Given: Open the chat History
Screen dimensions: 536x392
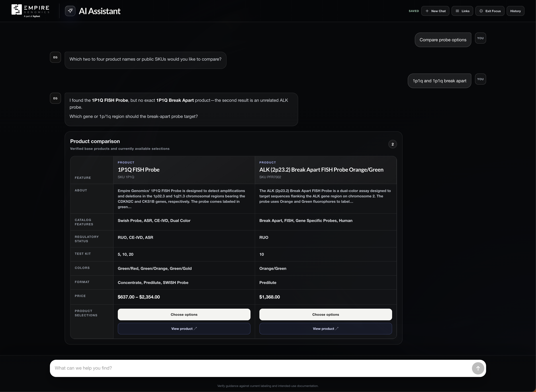Looking at the screenshot, I should [x=516, y=11].
